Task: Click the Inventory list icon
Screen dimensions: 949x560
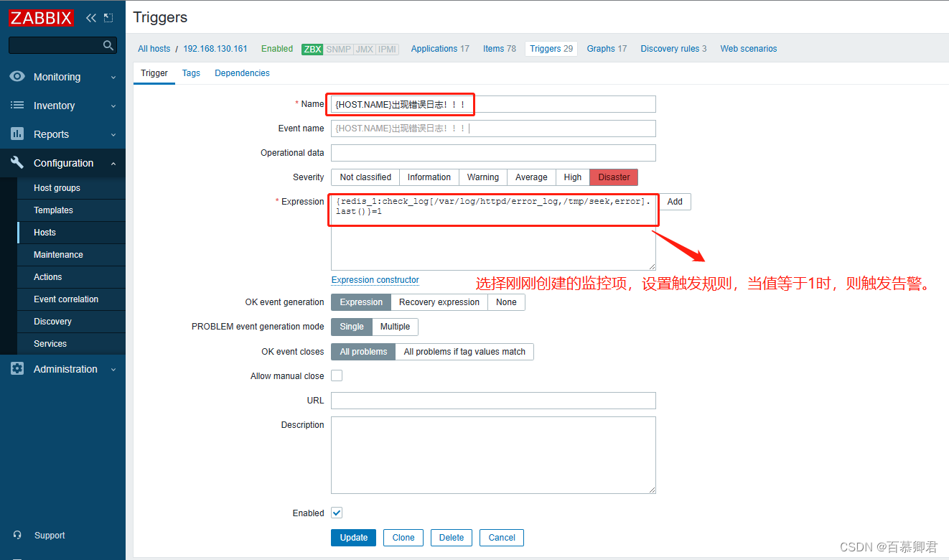Action: pyautogui.click(x=17, y=106)
